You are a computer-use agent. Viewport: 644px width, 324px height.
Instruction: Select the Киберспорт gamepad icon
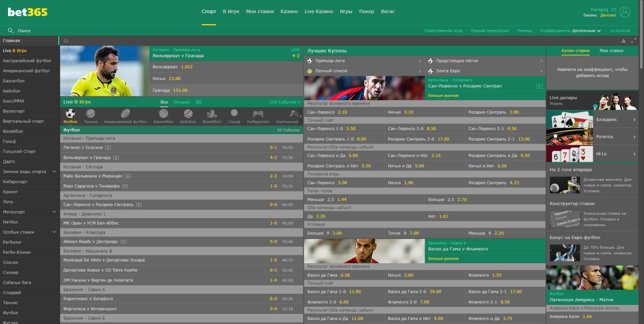pos(258,114)
